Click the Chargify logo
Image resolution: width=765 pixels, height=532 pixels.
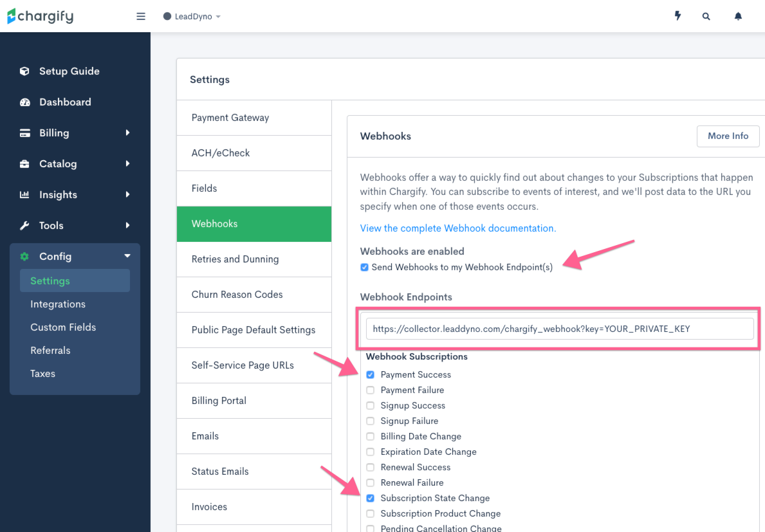click(40, 16)
